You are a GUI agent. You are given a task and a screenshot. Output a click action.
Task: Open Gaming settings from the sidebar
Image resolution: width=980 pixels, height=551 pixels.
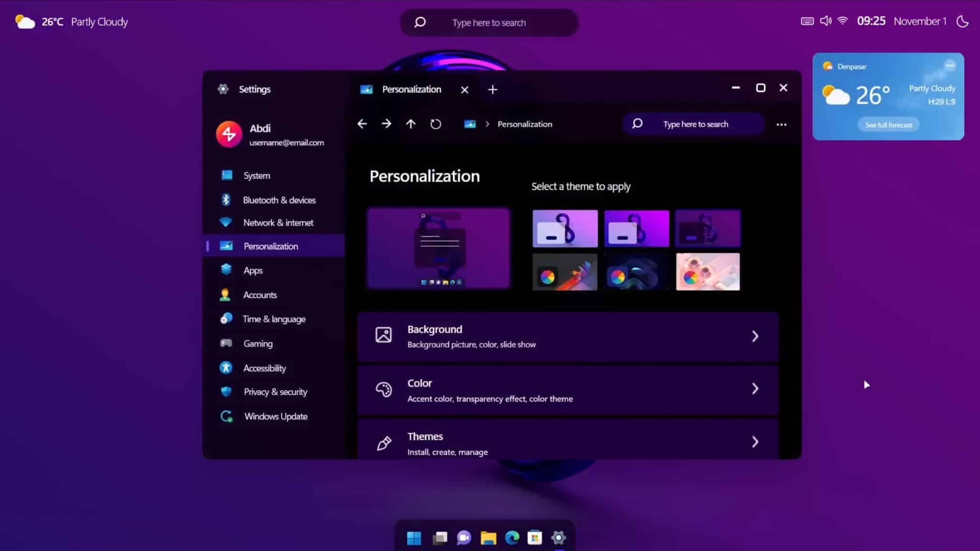(257, 343)
